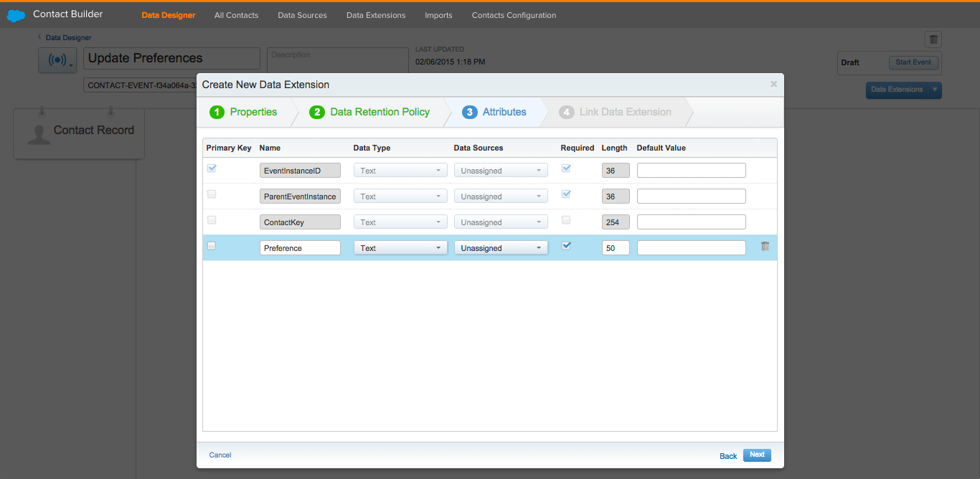Cancel the data extension wizard
The image size is (980, 479).
[x=220, y=455]
